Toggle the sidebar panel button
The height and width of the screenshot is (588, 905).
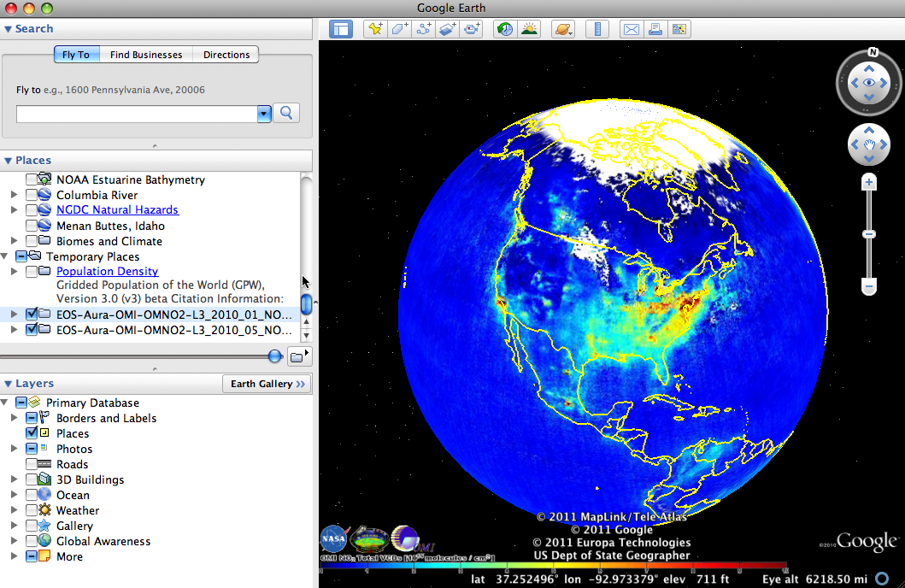(x=341, y=29)
